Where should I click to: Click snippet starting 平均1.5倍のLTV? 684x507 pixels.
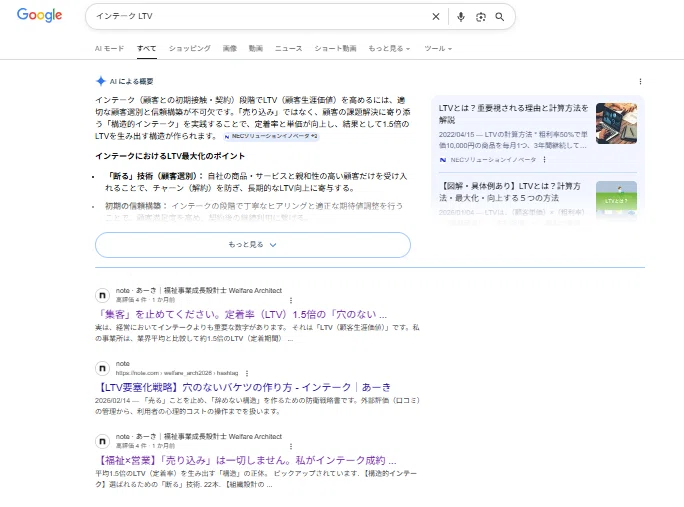click(x=256, y=479)
